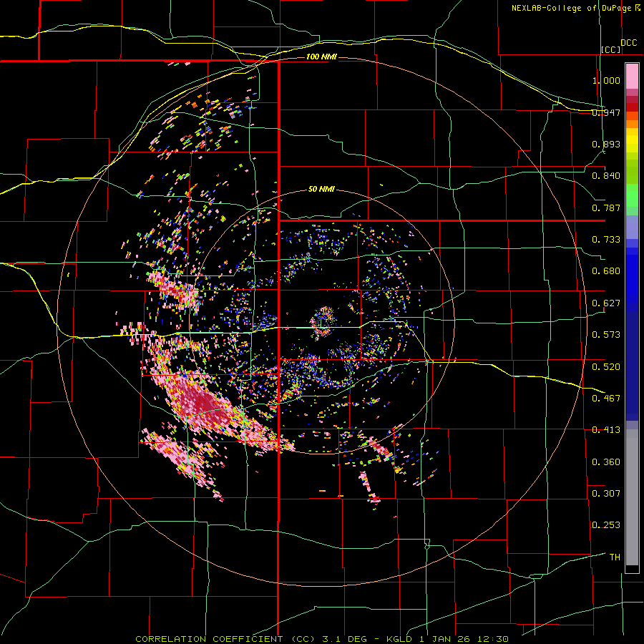Select the 0.253 scale value
644x644 pixels.
pos(606,525)
